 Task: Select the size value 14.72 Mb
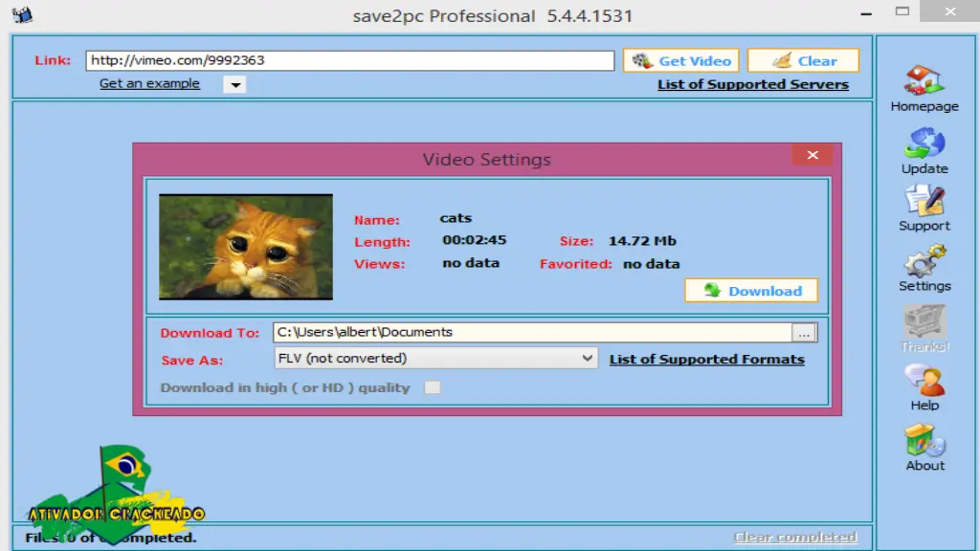tap(642, 241)
